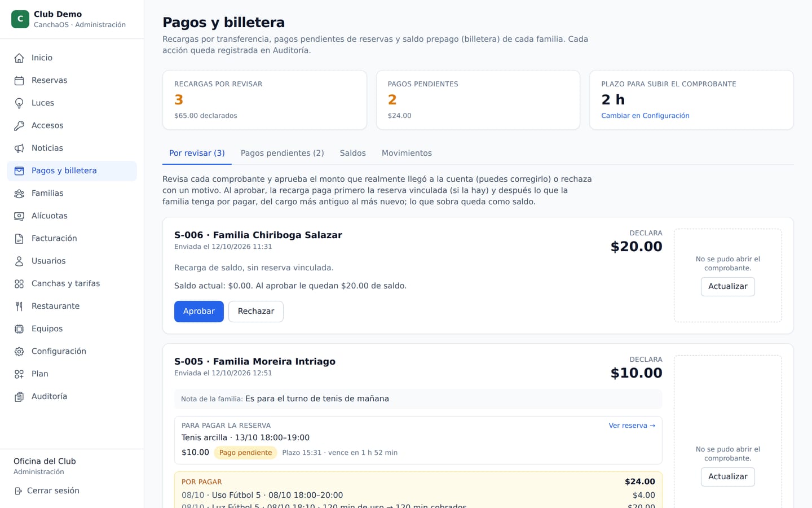Click the Canchas y tarifas grid icon

[x=19, y=283]
